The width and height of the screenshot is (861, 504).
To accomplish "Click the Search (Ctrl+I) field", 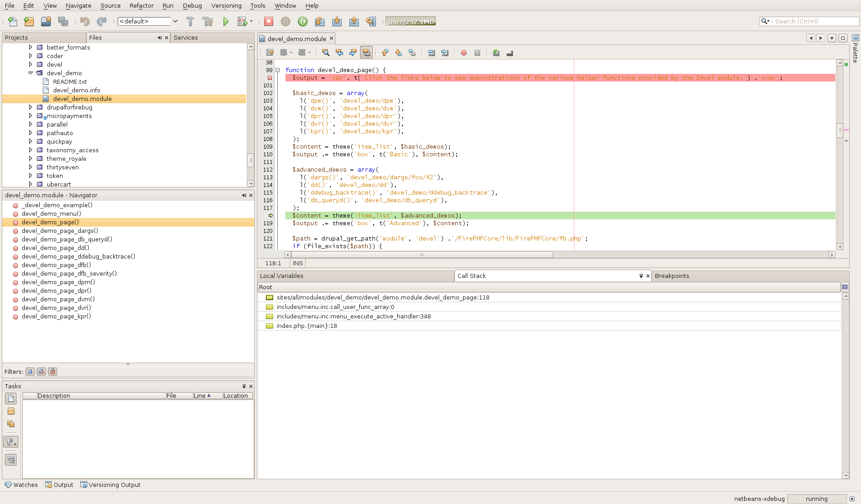I will pyautogui.click(x=809, y=21).
